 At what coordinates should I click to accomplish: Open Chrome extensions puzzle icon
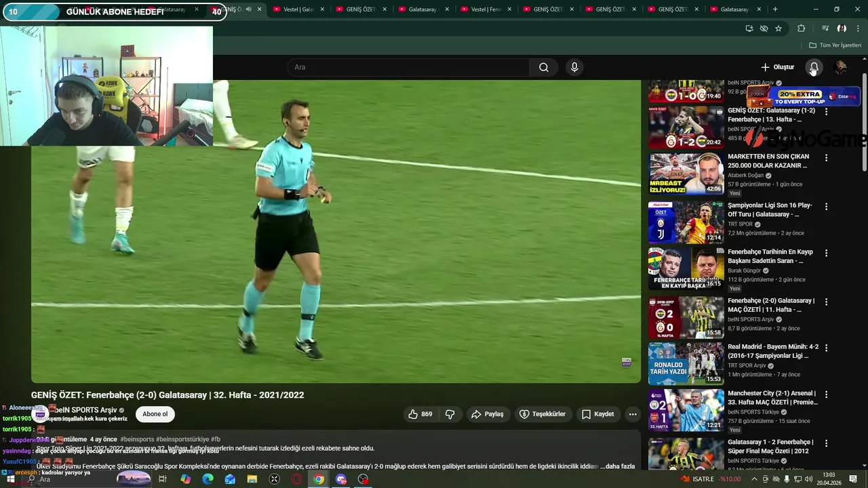[801, 28]
